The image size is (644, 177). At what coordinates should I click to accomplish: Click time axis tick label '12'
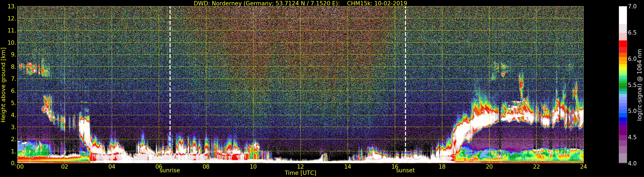pos(300,167)
